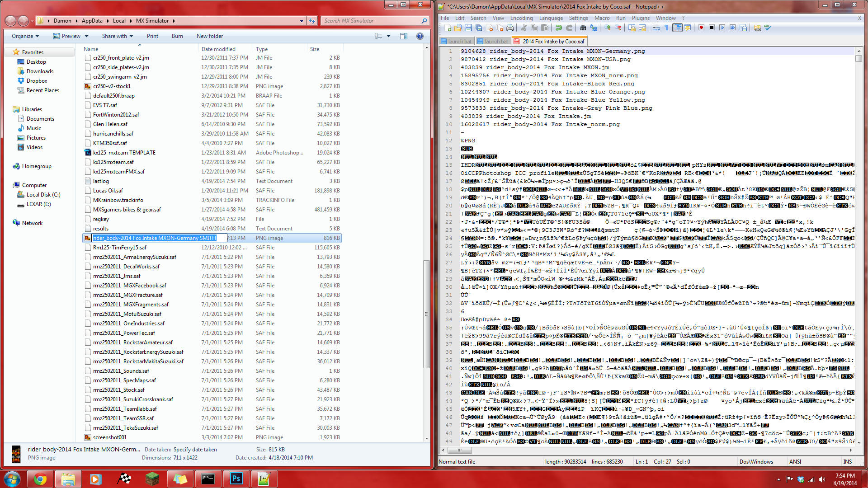
Task: Toggle Synchronize vertical scrolling icon
Action: pyautogui.click(x=632, y=28)
